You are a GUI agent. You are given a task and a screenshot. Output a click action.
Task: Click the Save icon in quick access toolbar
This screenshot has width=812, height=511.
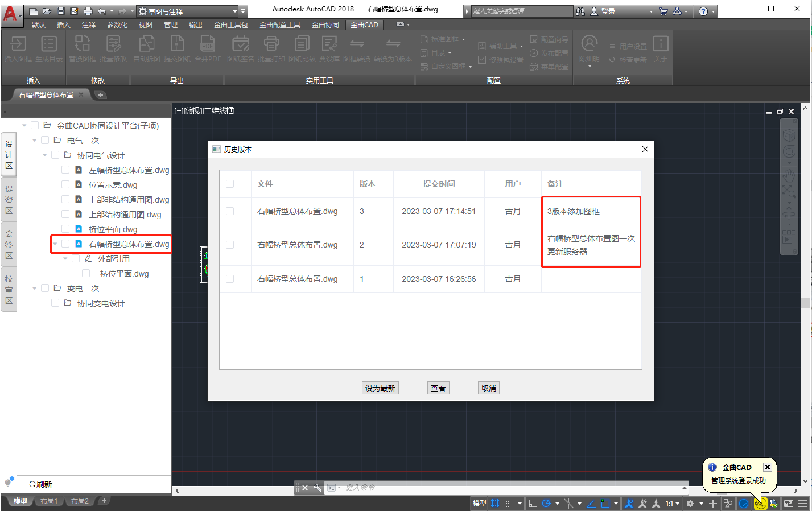click(x=61, y=11)
